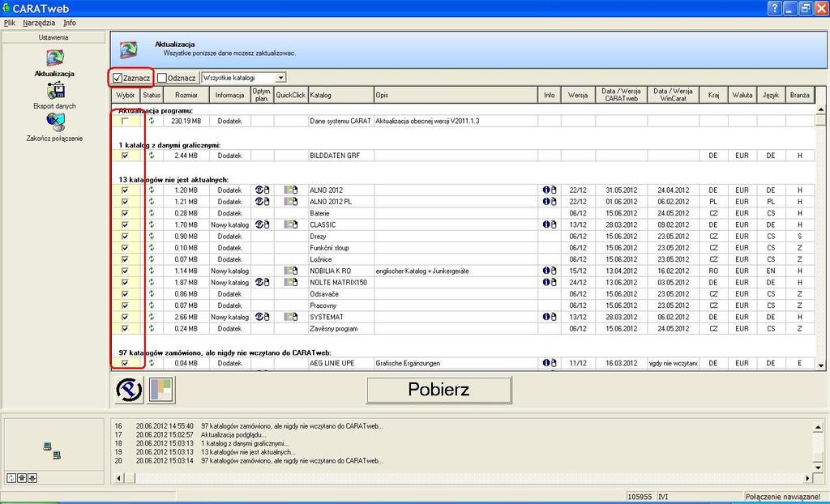Click the Info icon in NOLTE MATRIX150 row

[x=550, y=282]
